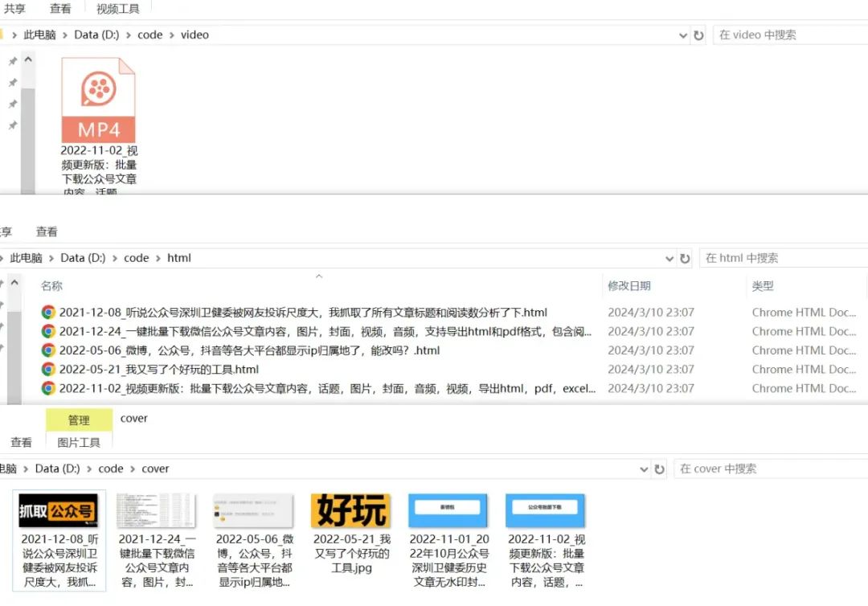This screenshot has width=868, height=606.
Task: Open the 图片工具 ribbon tab
Action: click(x=79, y=443)
